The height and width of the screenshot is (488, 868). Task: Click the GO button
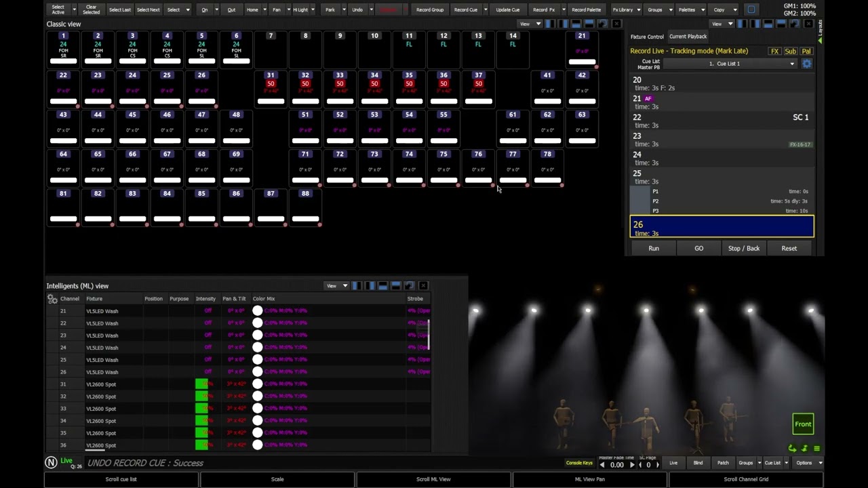coord(699,249)
